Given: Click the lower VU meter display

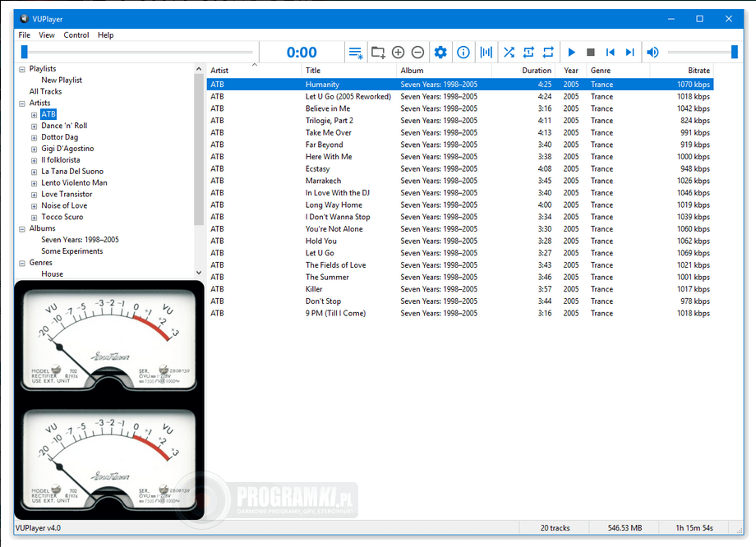Looking at the screenshot, I should pyautogui.click(x=109, y=460).
